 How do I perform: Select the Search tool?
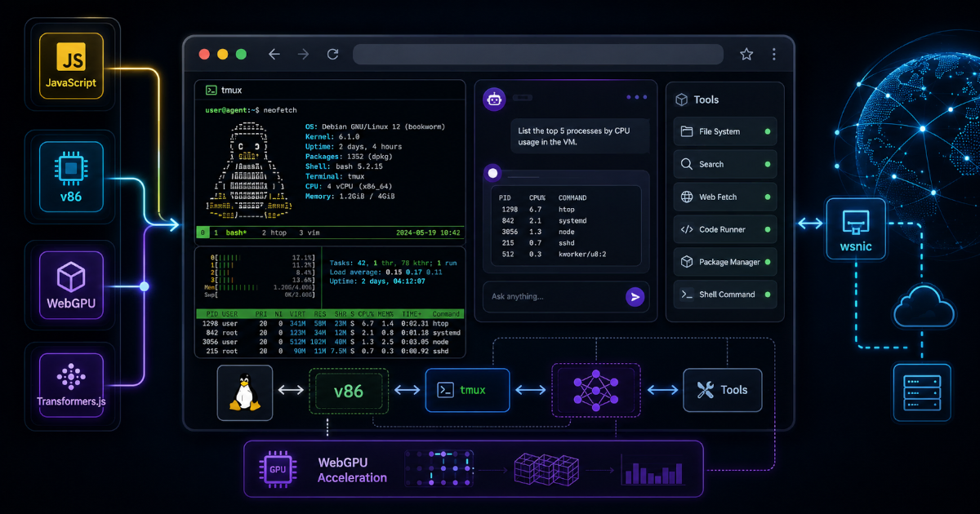(x=725, y=164)
